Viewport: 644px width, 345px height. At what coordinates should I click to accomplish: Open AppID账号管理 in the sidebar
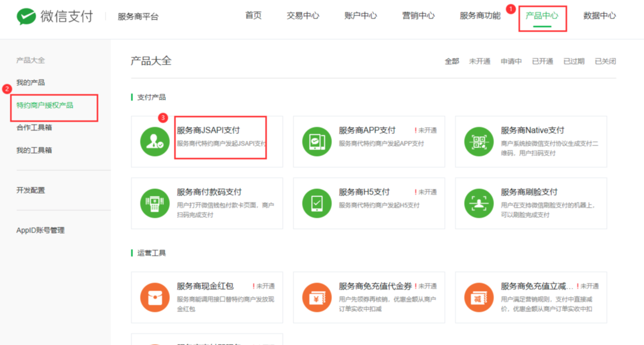click(x=41, y=230)
